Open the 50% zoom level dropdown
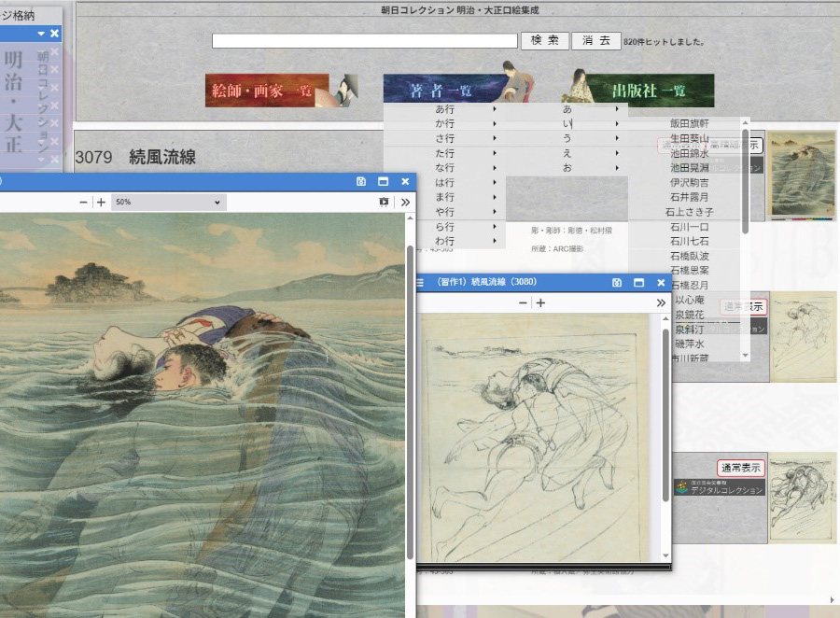Screen dimensions: 840x618 pos(169,202)
